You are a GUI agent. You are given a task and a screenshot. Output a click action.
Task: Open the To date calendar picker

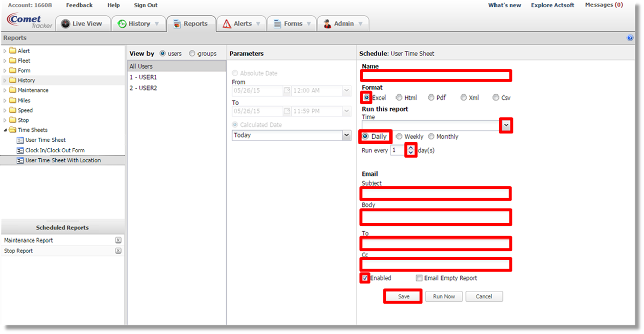(x=287, y=111)
